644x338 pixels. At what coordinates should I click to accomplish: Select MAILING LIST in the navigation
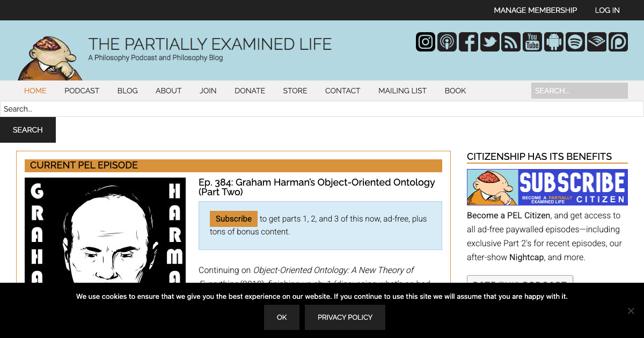[402, 91]
